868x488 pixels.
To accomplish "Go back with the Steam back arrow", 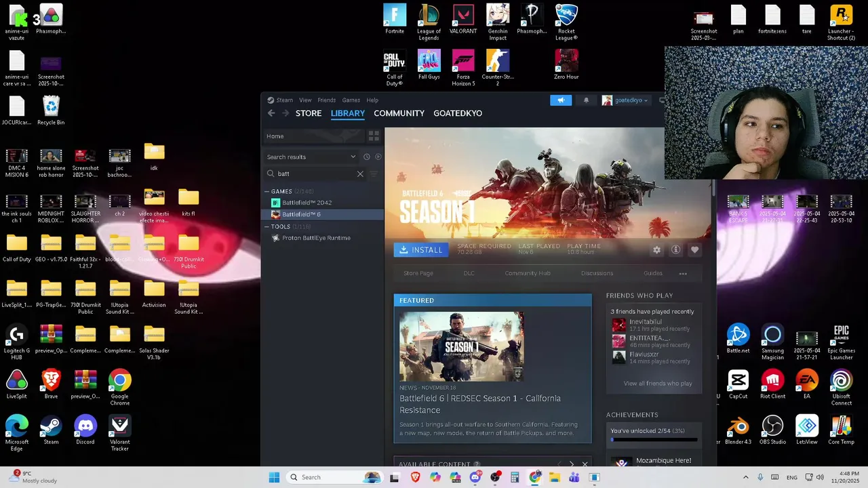I will coord(271,113).
